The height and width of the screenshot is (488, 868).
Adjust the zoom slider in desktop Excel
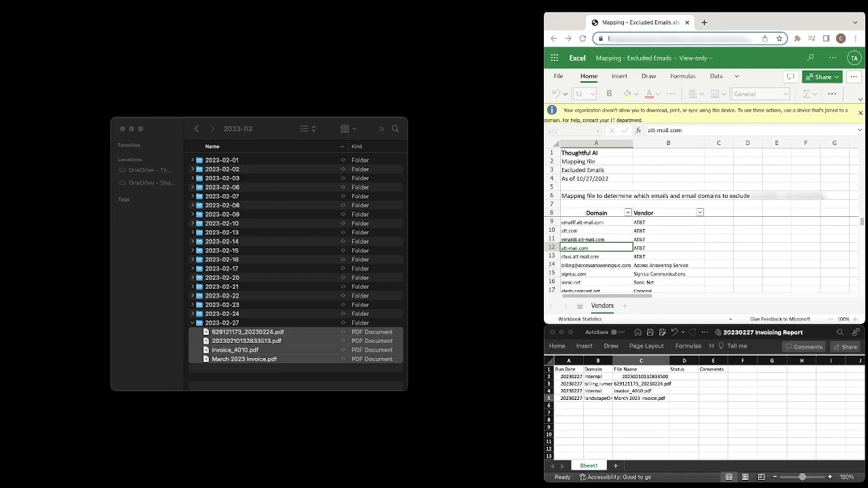(802, 477)
